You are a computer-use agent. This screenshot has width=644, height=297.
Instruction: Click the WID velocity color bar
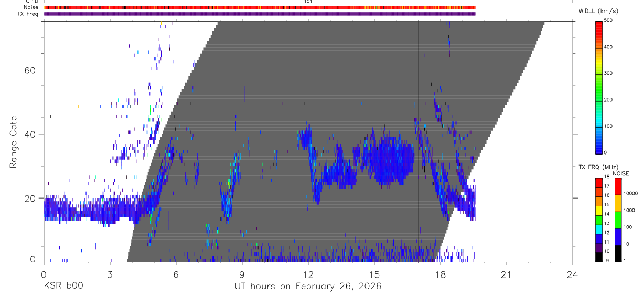point(599,87)
